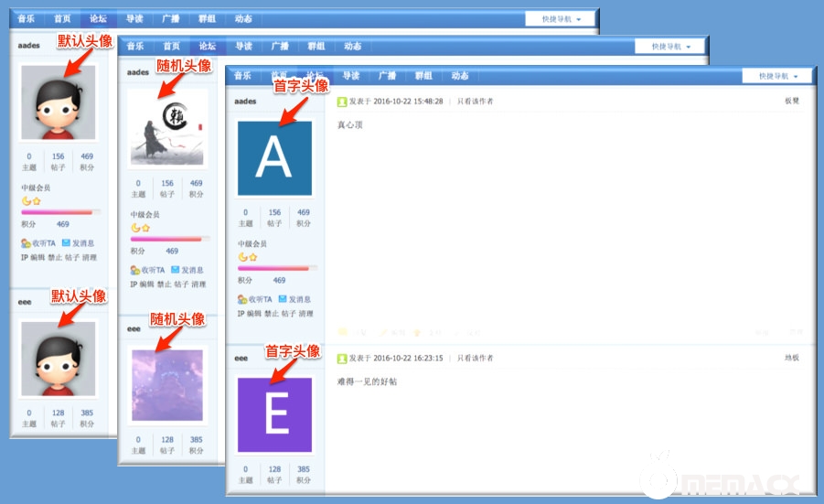Open 快捷导航 dropdown in the rearmost window
Screen dimensions: 824x504
pyautogui.click(x=561, y=18)
